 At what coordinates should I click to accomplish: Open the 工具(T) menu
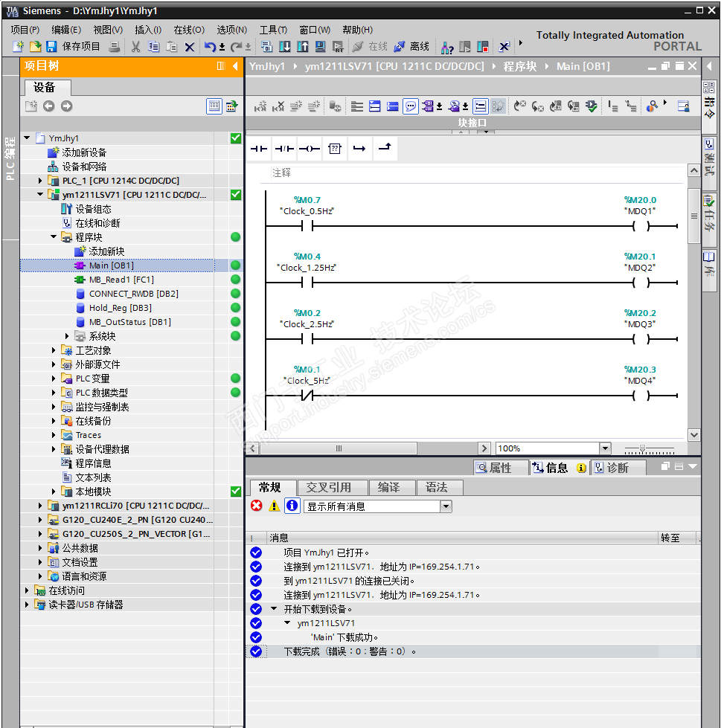(273, 30)
